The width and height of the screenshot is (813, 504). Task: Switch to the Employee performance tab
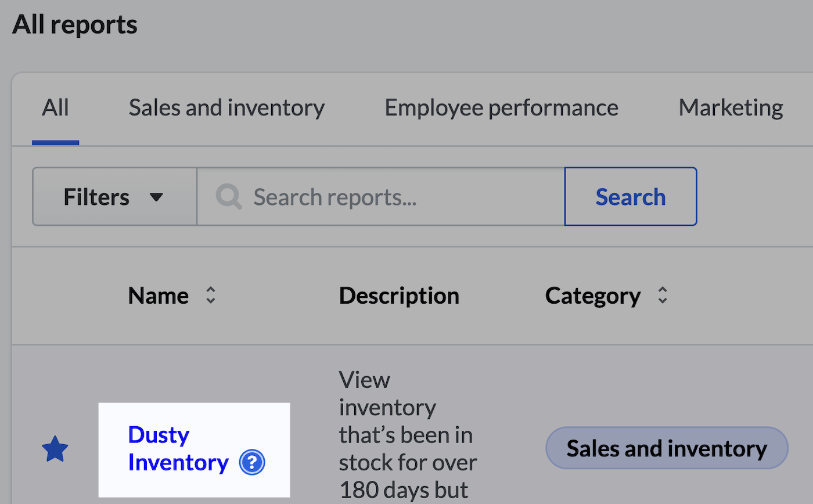501,107
